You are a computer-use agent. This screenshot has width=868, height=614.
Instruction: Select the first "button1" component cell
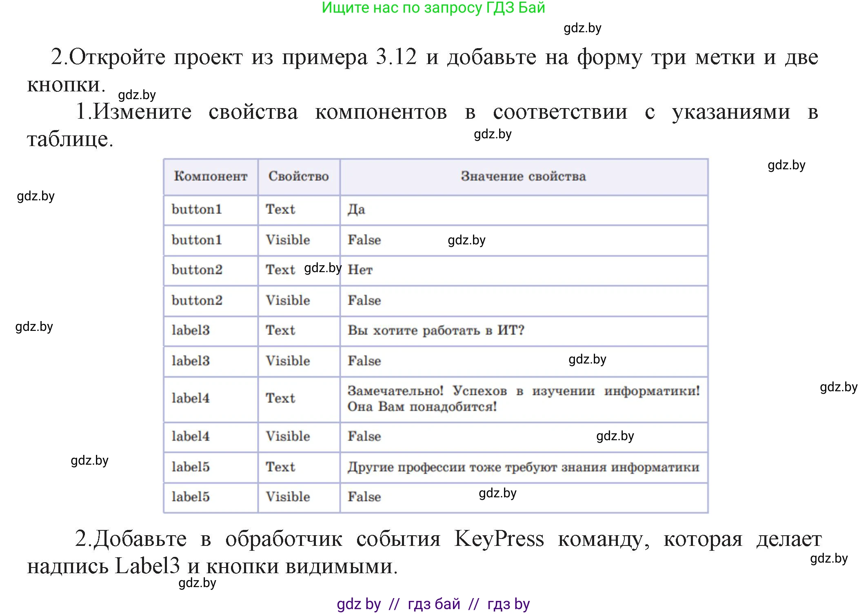[198, 209]
